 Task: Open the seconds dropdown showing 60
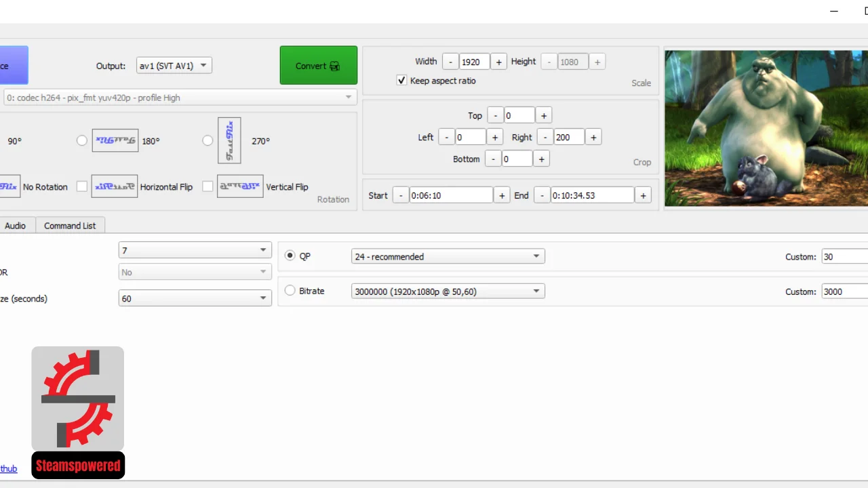tap(195, 298)
